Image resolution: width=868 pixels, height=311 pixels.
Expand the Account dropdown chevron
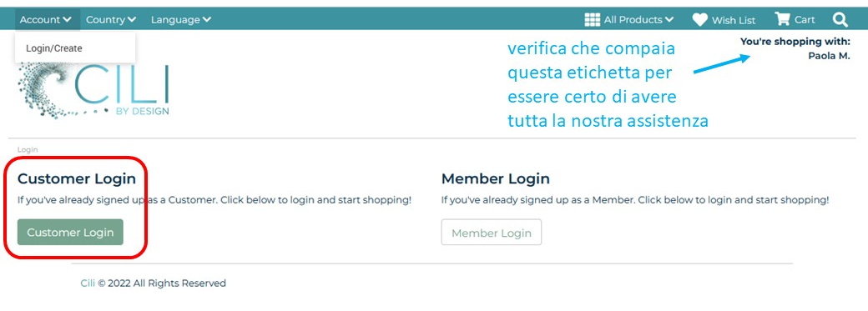click(68, 19)
